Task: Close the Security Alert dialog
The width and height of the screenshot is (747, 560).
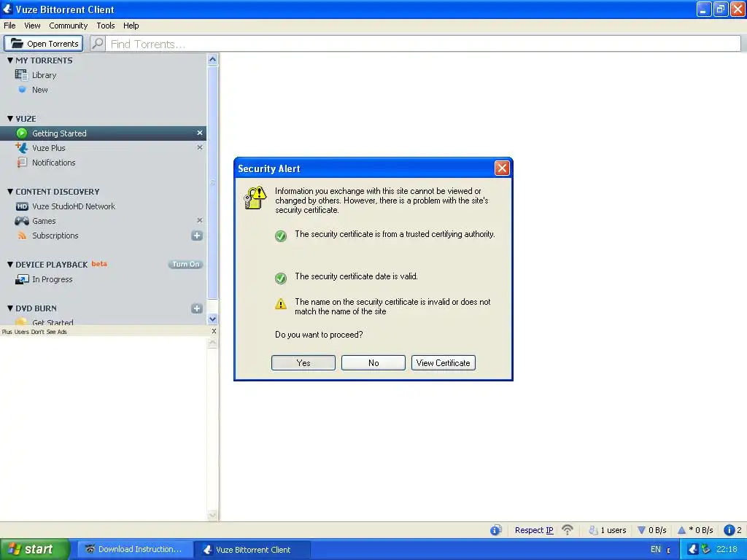Action: click(502, 168)
